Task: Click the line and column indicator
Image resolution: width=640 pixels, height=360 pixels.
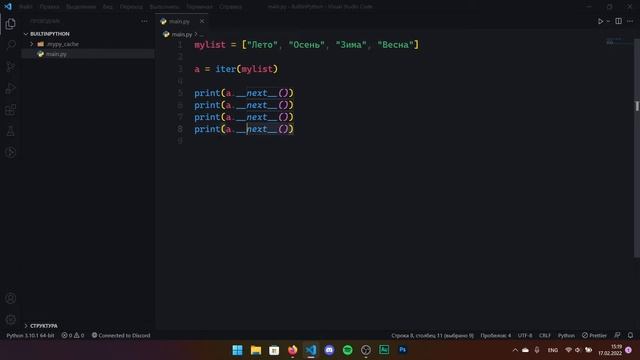Action: tap(433, 336)
